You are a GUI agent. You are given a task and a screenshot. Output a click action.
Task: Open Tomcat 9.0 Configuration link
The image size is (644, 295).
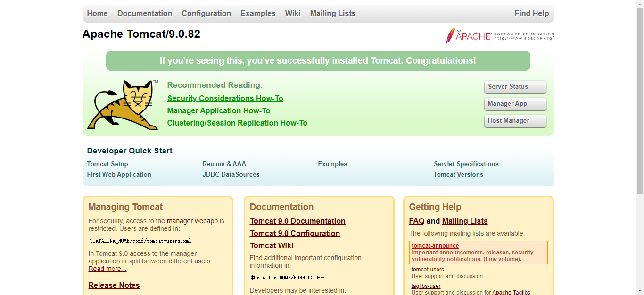(x=295, y=233)
